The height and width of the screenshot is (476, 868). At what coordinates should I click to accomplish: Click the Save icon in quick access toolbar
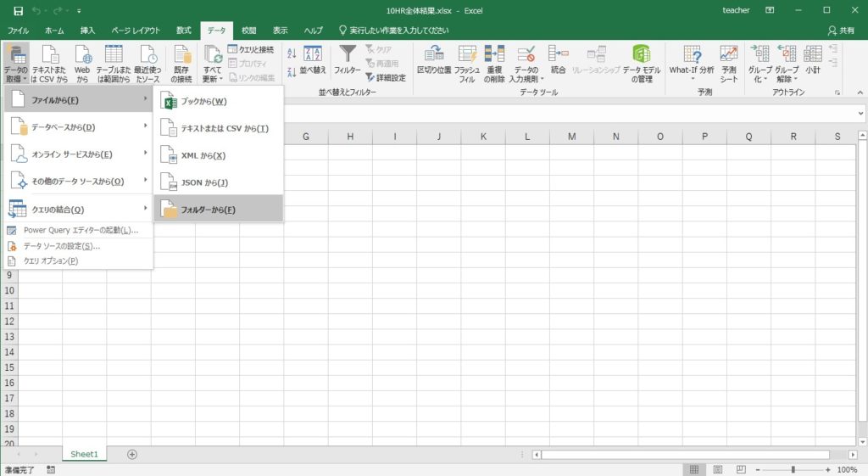19,10
